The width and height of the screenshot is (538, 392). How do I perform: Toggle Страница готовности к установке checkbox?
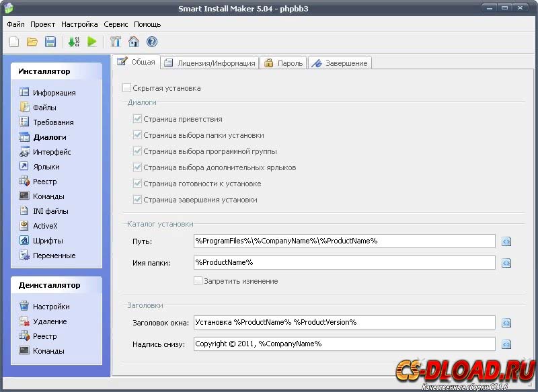click(x=137, y=184)
